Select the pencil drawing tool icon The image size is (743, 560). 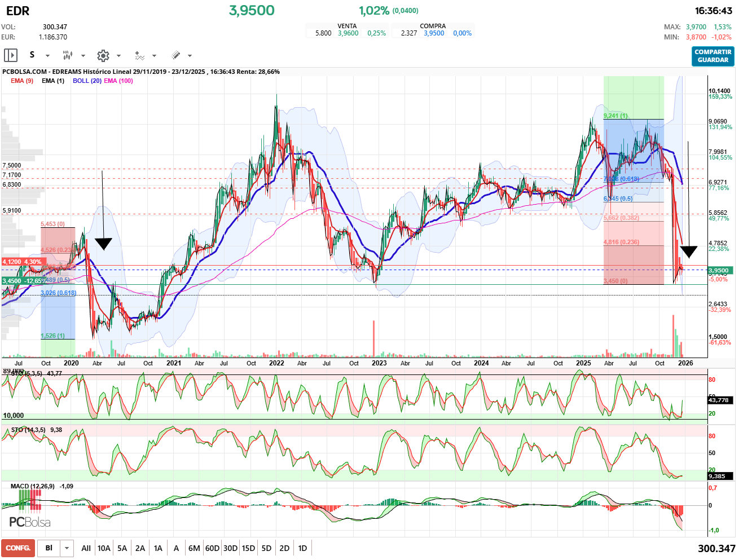coord(175,55)
